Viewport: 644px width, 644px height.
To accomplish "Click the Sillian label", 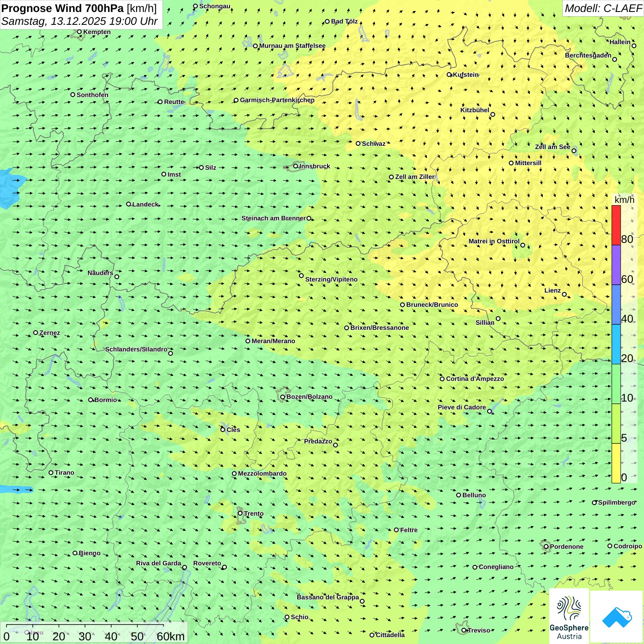I will (x=485, y=322).
